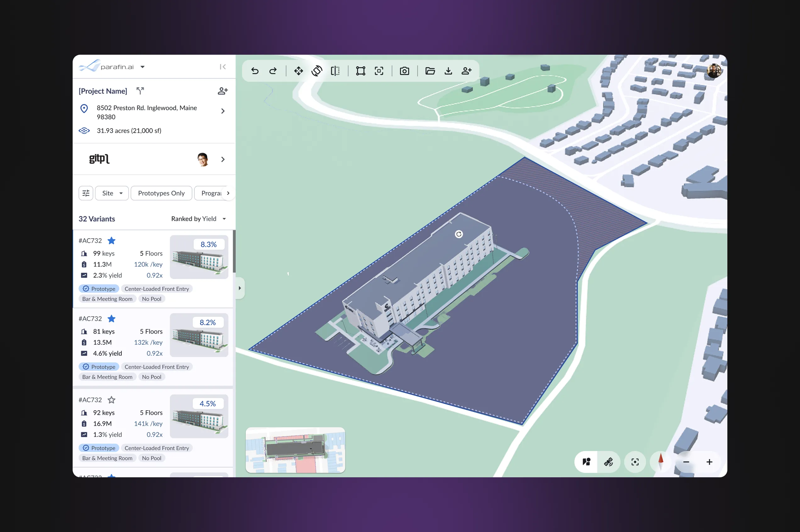Viewport: 800px width, 532px height.
Task: Open the folder icon in the toolbar
Action: [x=430, y=71]
